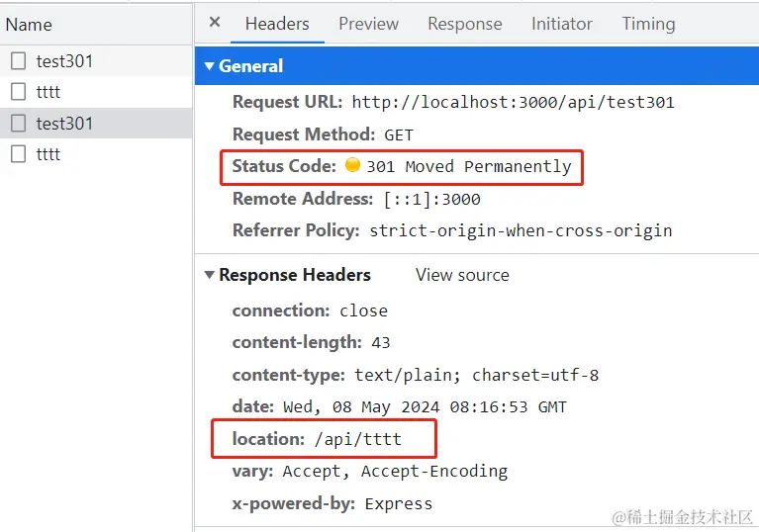The height and width of the screenshot is (532, 759).
Task: Click the 301 Moved Permanently status text
Action: pos(468,166)
